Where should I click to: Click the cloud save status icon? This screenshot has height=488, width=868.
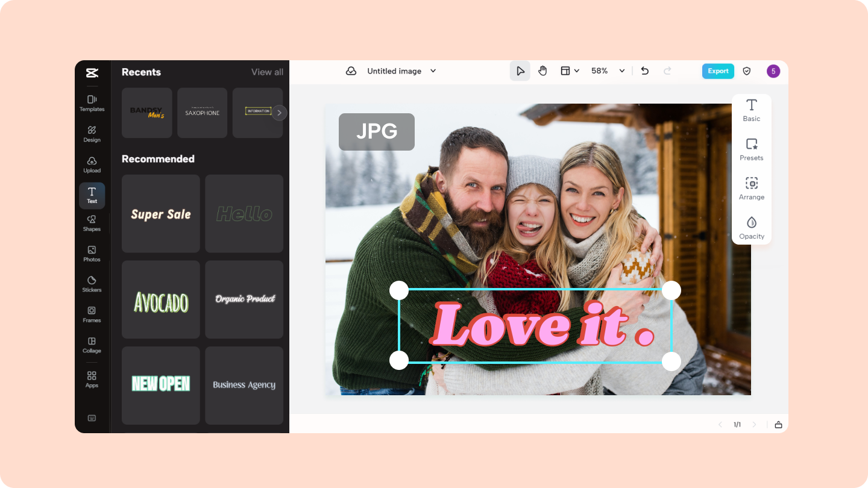351,71
